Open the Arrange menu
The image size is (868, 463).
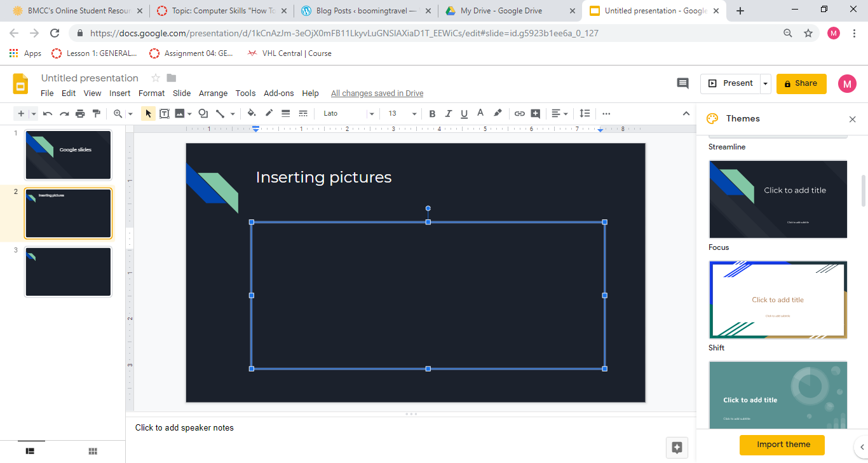[213, 93]
